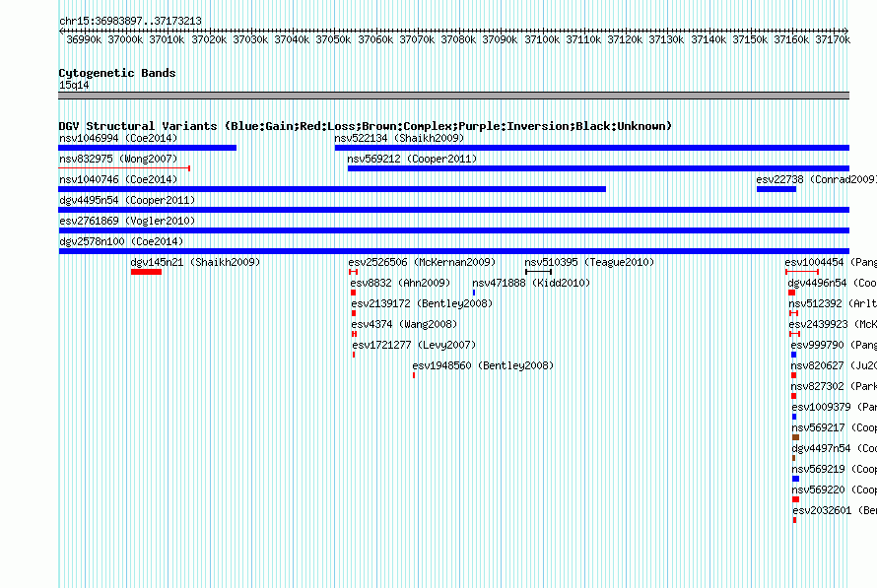Click nsv1040746 (Coe2014) label
Viewport: 877px width, 588px height.
click(x=118, y=179)
